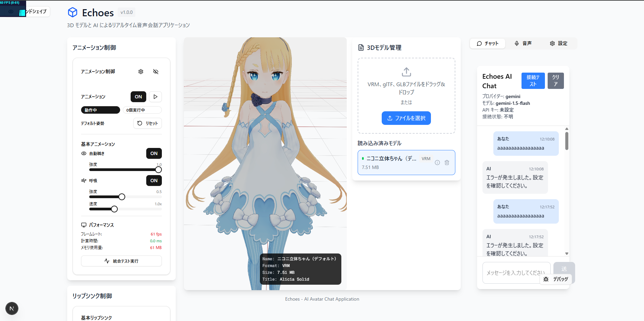Click the upload arrow icon in drop zone
This screenshot has height=321, width=644.
click(x=406, y=72)
